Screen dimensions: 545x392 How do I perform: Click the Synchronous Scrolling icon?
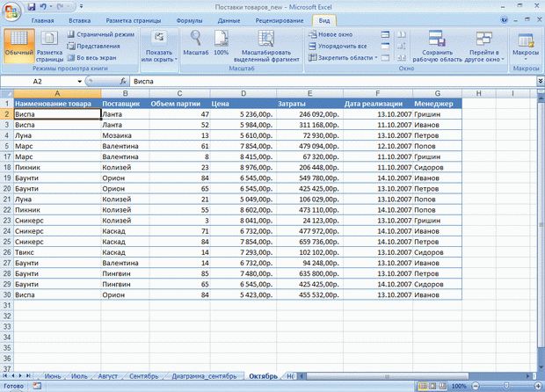pyautogui.click(x=402, y=46)
